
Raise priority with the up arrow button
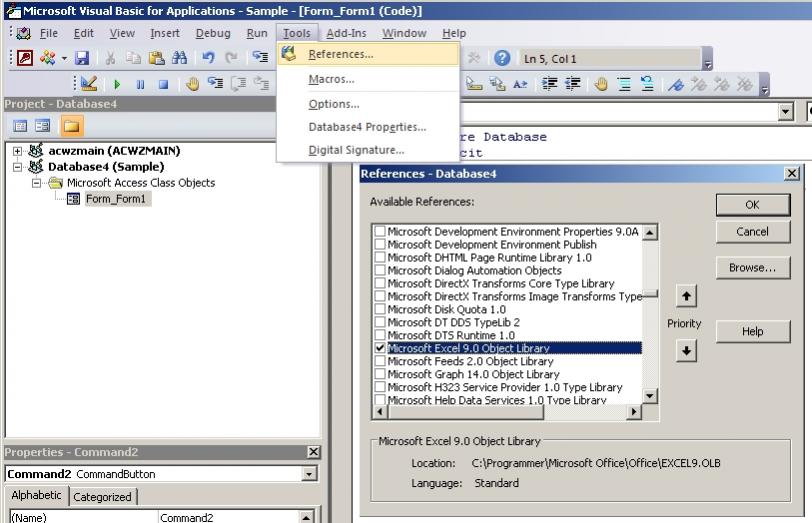pyautogui.click(x=687, y=296)
